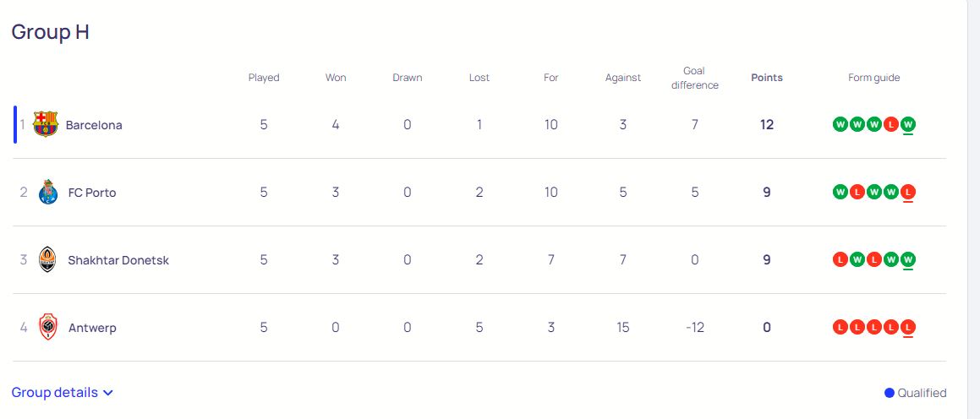Image resolution: width=980 pixels, height=419 pixels.
Task: Click Antwerp's latest underlined loss form badge
Action: [x=908, y=328]
